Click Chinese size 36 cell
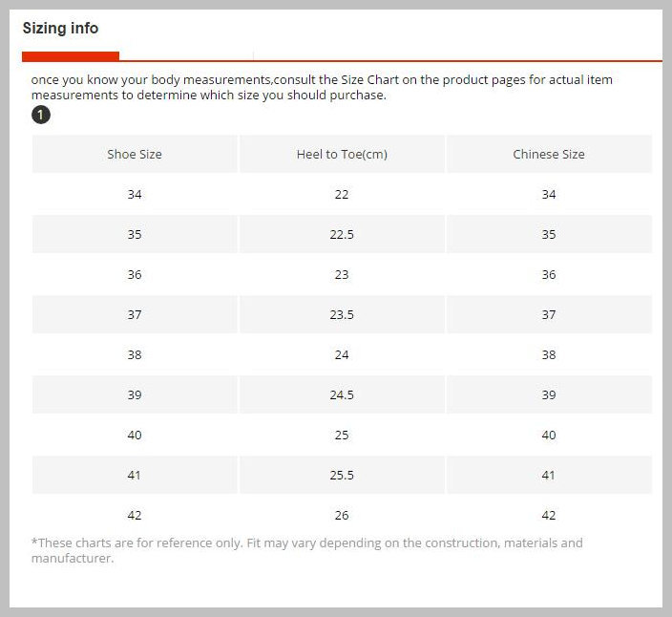The image size is (672, 617). pyautogui.click(x=549, y=274)
